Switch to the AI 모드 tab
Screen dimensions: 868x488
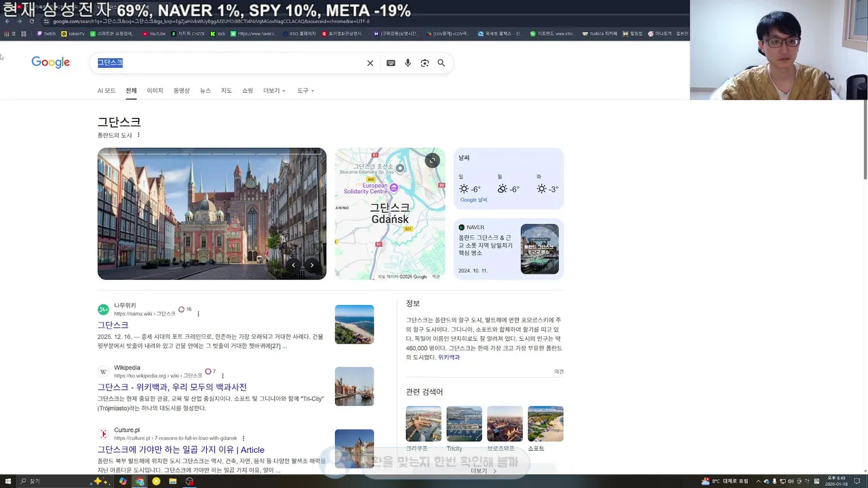[106, 91]
